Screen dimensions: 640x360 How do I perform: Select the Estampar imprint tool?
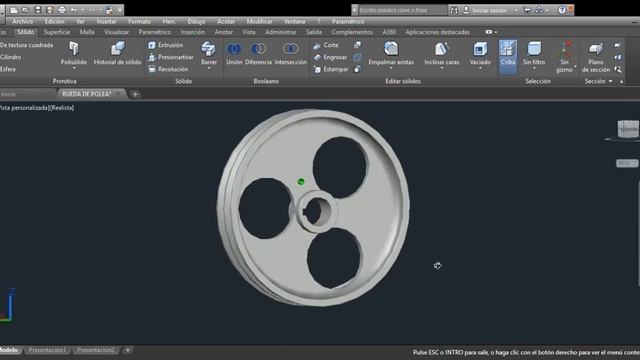331,69
